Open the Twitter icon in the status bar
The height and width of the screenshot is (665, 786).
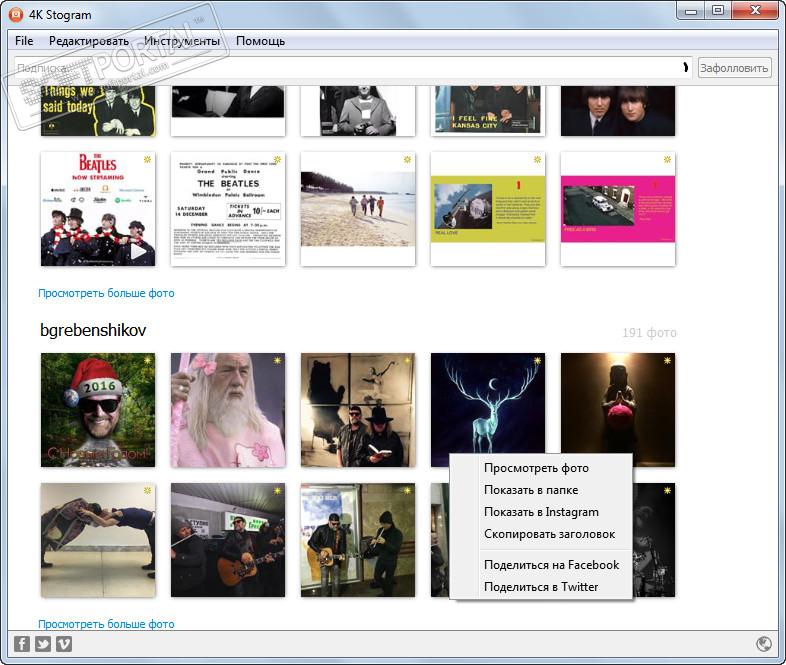coord(43,644)
